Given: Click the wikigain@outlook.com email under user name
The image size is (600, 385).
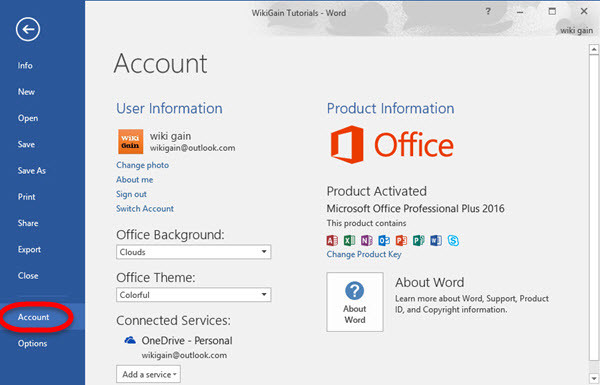Looking at the screenshot, I should 192,148.
